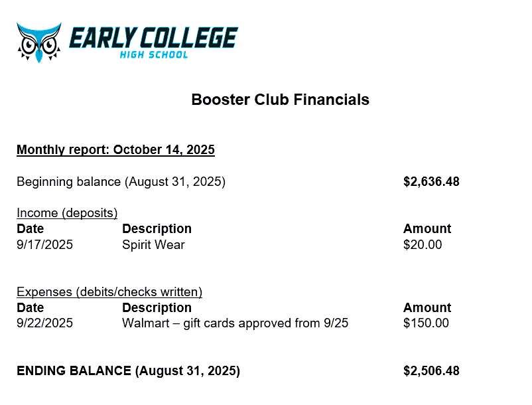Click the Expenses (debits/checks written) heading
Viewport: 532px width, 405px height.
(x=109, y=292)
